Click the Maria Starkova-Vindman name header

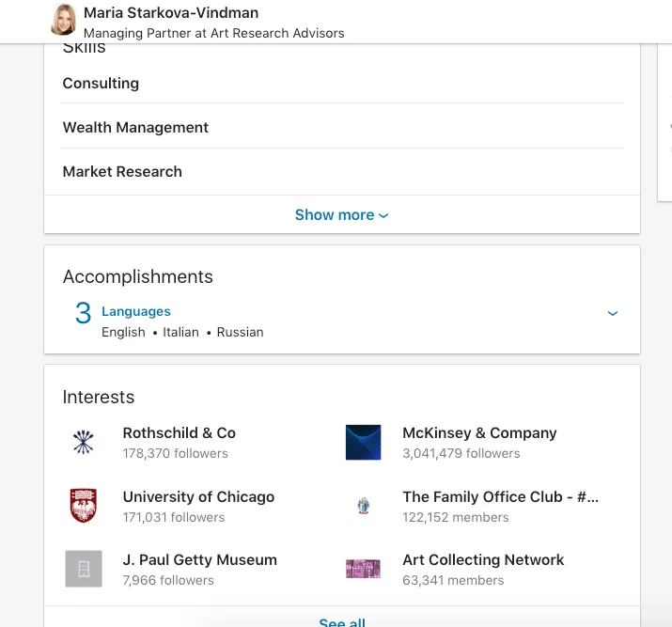tap(171, 13)
